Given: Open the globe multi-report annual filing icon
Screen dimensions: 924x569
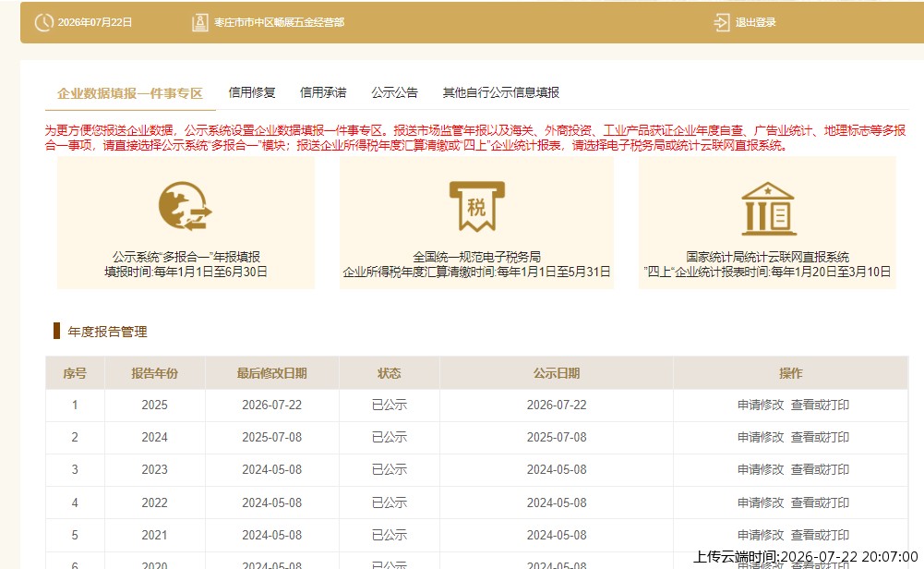Looking at the screenshot, I should [185, 206].
